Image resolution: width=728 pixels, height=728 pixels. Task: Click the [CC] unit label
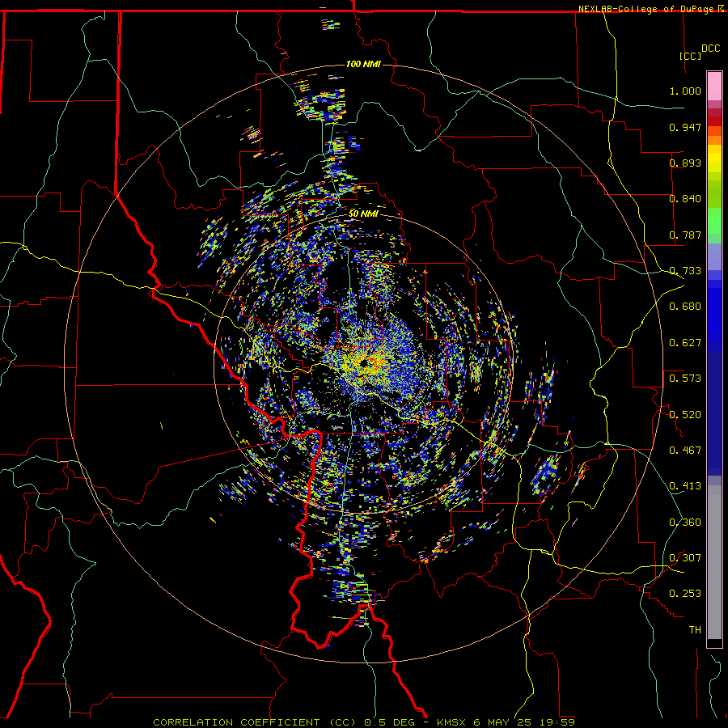pyautogui.click(x=691, y=56)
